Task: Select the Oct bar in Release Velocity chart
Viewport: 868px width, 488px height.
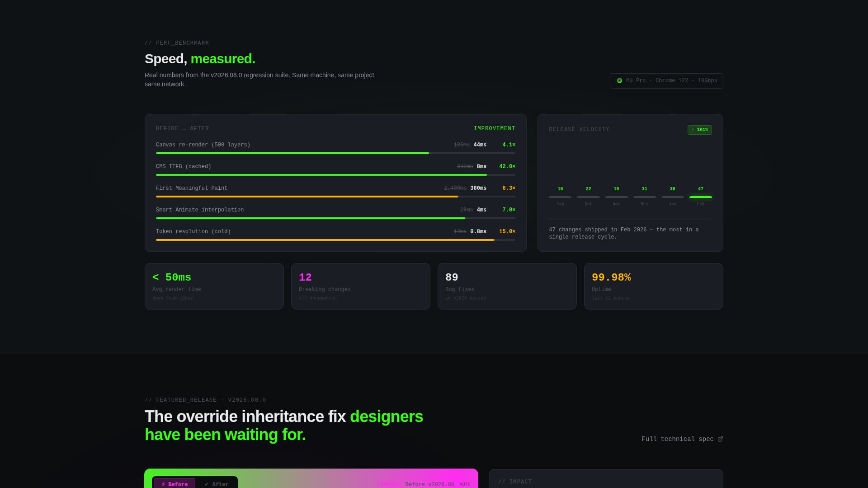Action: (x=588, y=197)
